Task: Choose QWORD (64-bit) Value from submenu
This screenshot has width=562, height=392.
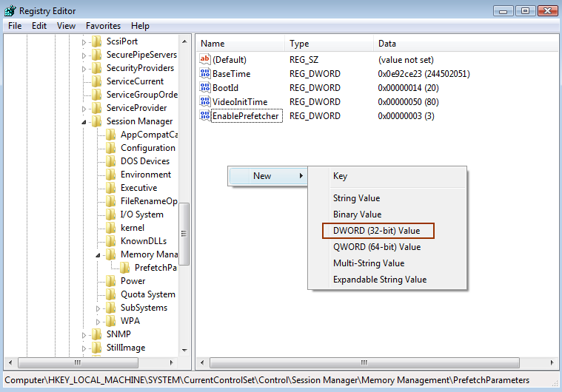Action: (x=387, y=246)
